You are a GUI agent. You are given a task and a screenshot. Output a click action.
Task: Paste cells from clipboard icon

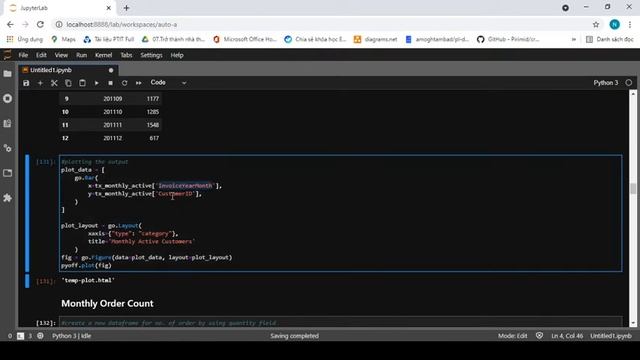click(x=82, y=83)
